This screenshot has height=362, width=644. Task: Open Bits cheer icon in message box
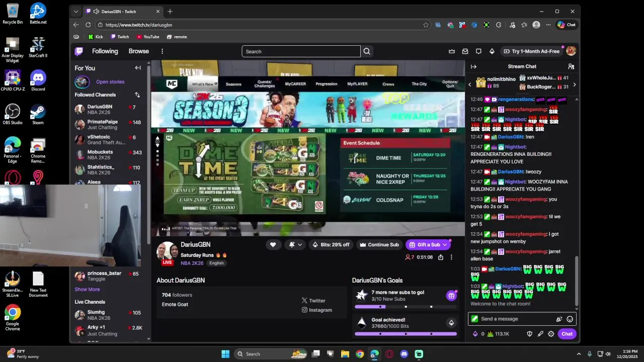click(x=559, y=319)
